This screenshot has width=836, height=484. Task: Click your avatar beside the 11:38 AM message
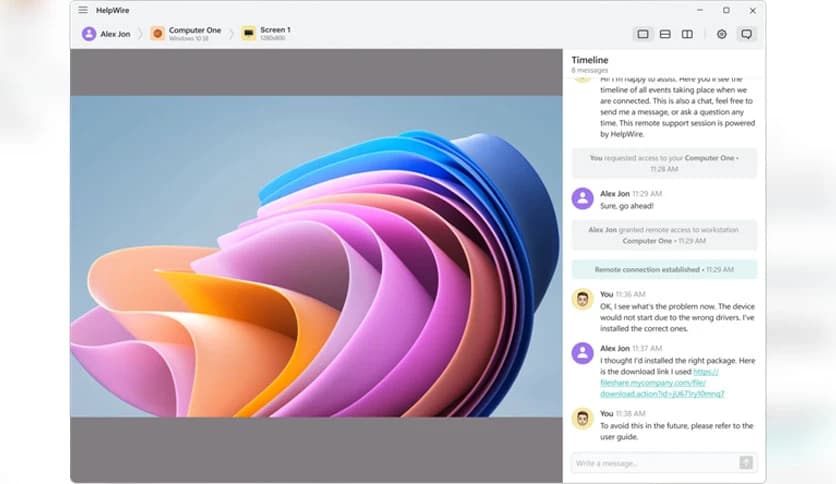tap(582, 418)
